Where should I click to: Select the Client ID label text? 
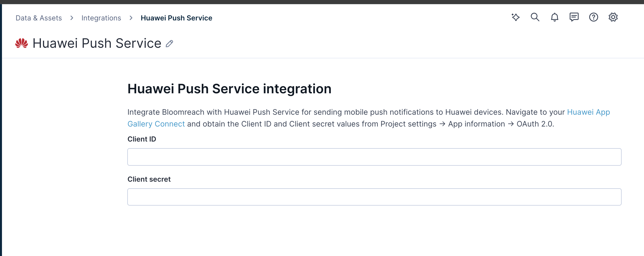point(142,139)
